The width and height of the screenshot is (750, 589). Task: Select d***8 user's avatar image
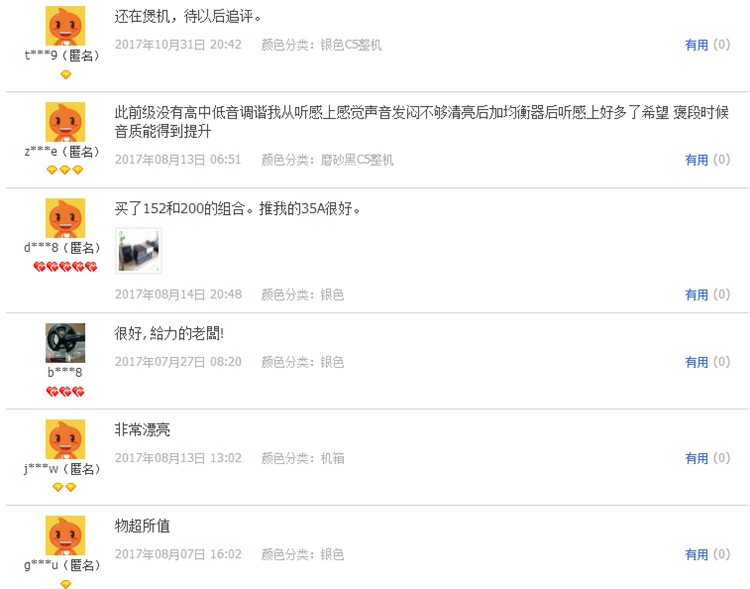[65, 218]
